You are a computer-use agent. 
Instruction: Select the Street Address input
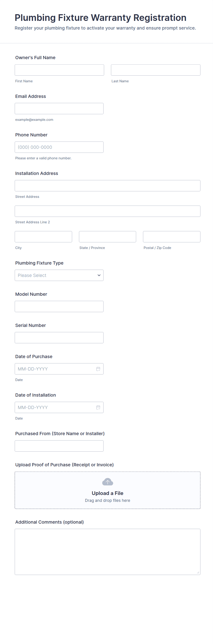[x=107, y=186]
